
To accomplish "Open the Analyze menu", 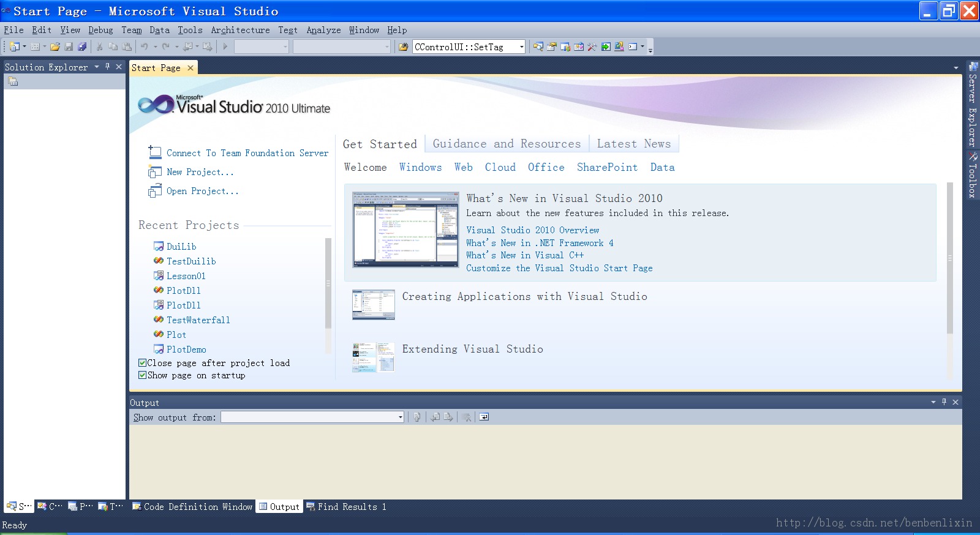I will (323, 30).
